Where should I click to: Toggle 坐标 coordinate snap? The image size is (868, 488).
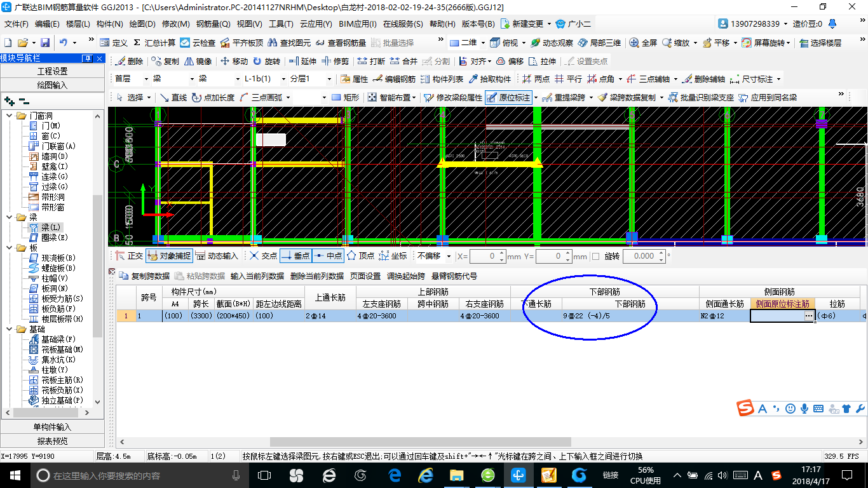[x=392, y=255]
